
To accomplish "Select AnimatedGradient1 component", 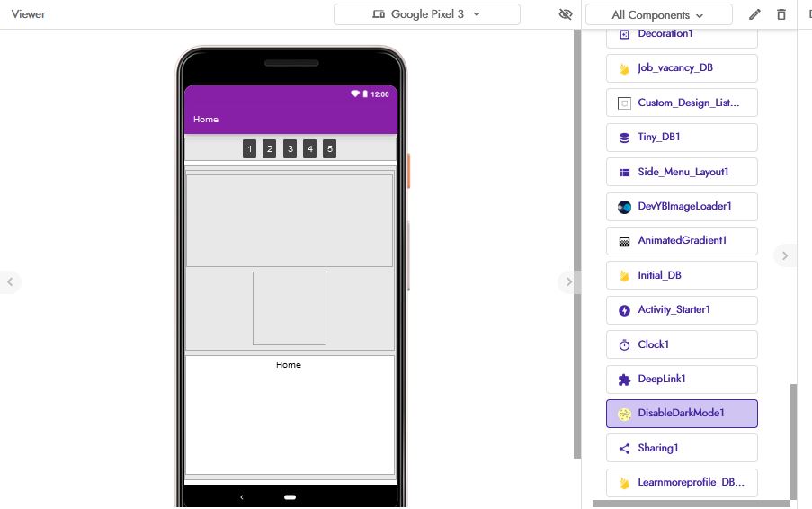I will click(x=682, y=241).
